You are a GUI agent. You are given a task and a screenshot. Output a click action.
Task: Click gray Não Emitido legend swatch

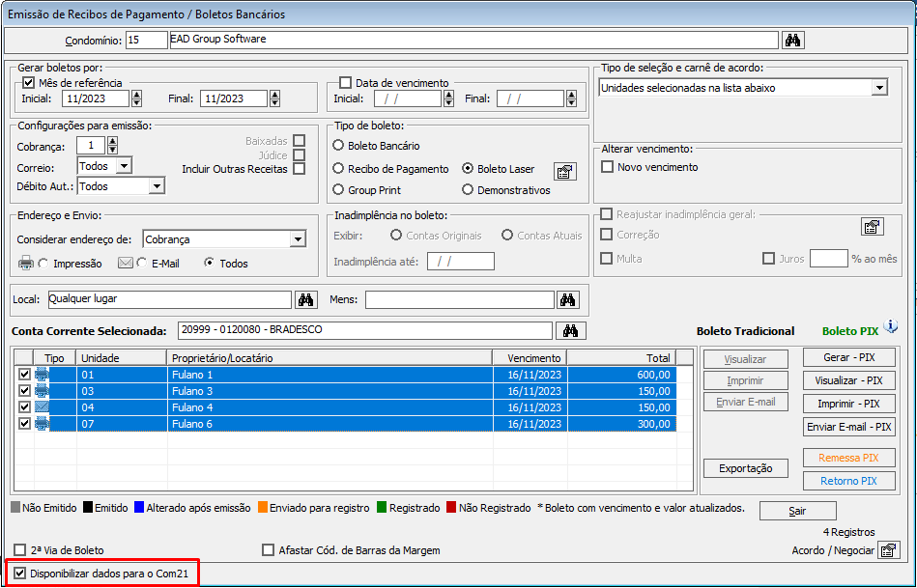15,507
